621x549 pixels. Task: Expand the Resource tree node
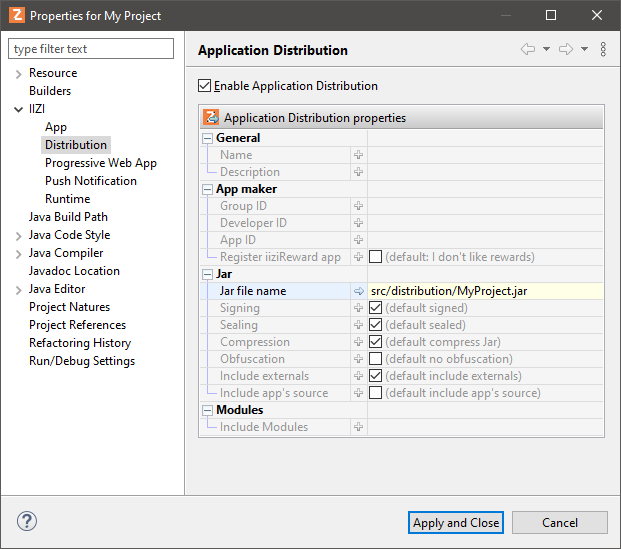[18, 74]
